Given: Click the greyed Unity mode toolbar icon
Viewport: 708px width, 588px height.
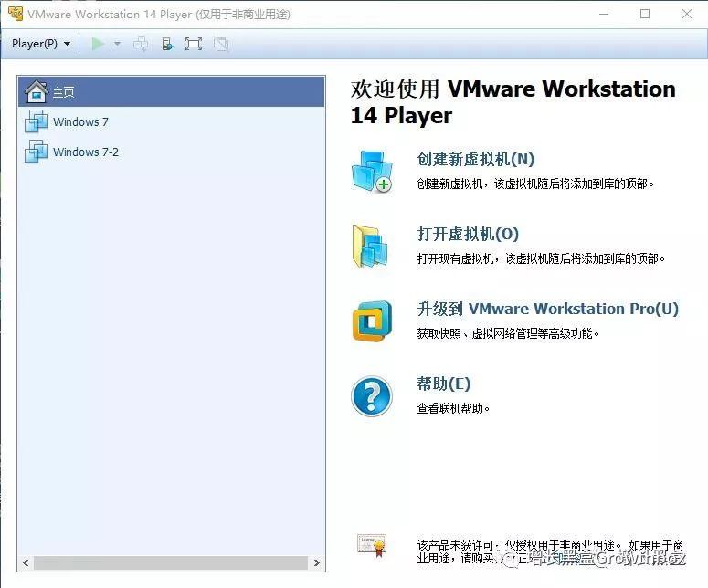Looking at the screenshot, I should (x=221, y=44).
